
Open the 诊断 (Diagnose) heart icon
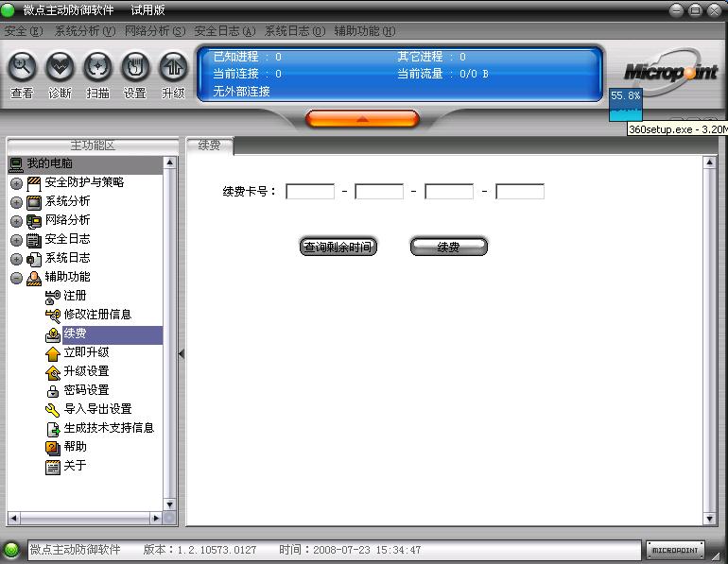coord(60,67)
